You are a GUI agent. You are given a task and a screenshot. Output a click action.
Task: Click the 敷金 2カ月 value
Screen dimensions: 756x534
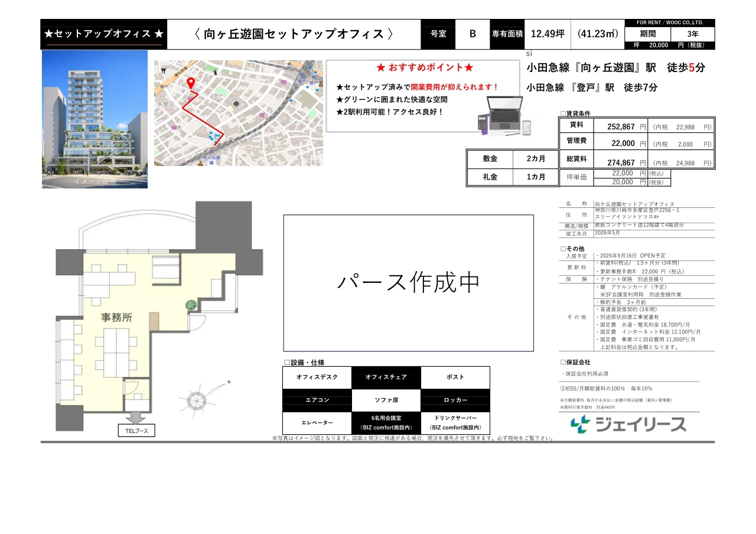pos(536,159)
